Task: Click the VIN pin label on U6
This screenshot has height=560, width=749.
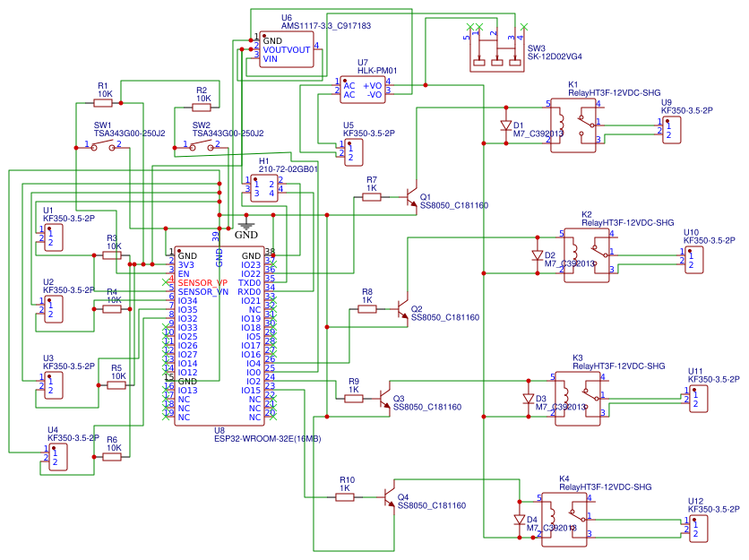Action: click(270, 59)
